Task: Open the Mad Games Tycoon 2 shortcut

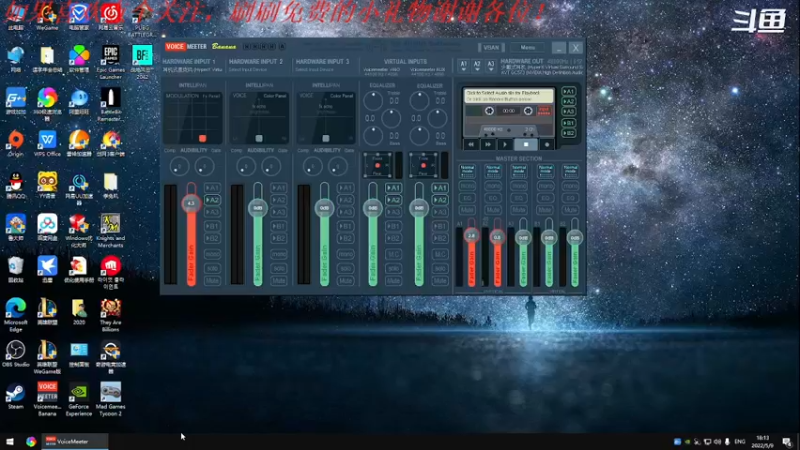Action: [110, 399]
